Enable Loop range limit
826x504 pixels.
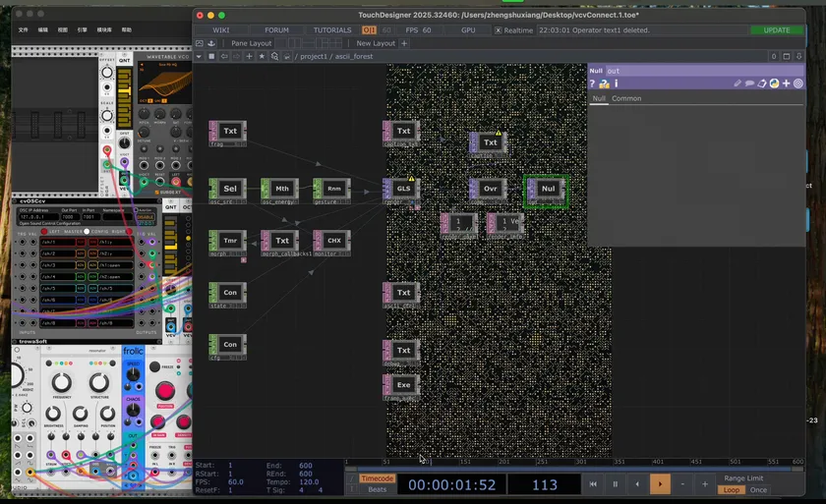pos(732,490)
